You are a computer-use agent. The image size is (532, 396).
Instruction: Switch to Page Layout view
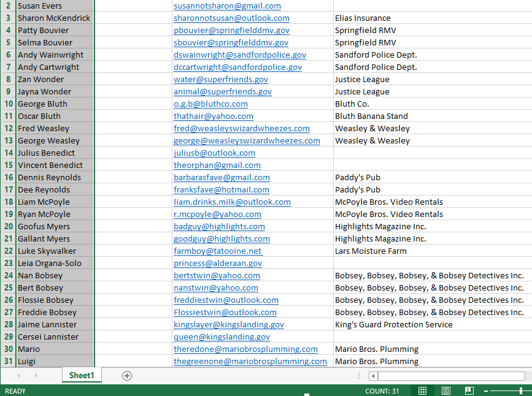tap(446, 390)
